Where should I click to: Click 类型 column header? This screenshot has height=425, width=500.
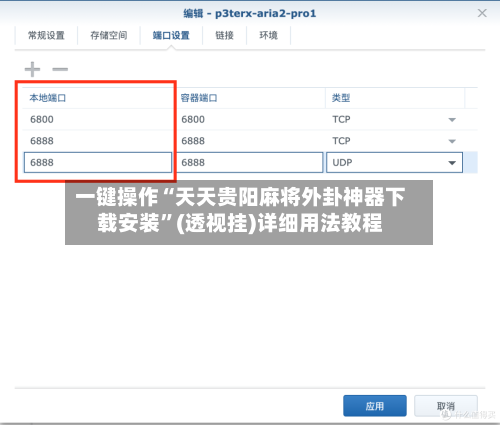[x=341, y=98]
